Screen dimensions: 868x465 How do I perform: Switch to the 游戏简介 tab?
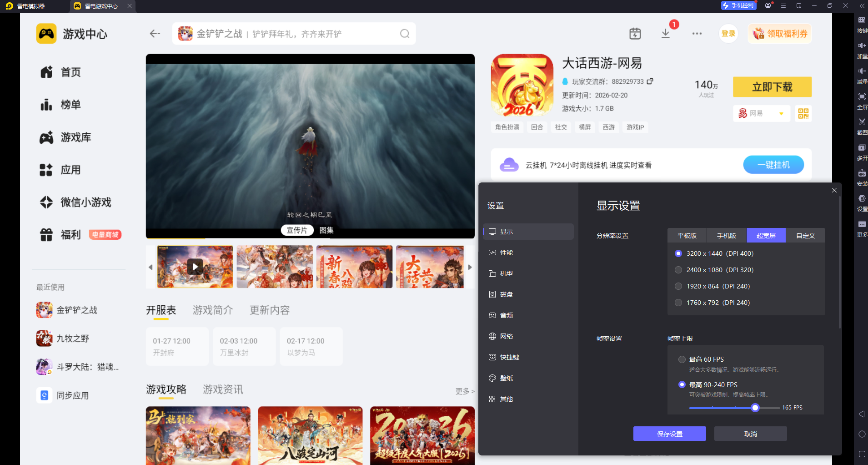pyautogui.click(x=213, y=310)
